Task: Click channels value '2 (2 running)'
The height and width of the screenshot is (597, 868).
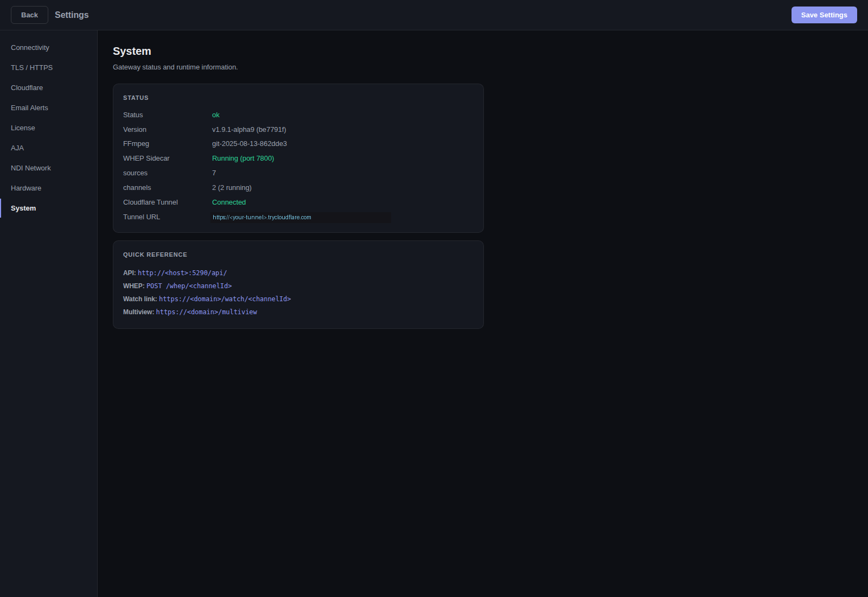Action: click(x=232, y=188)
